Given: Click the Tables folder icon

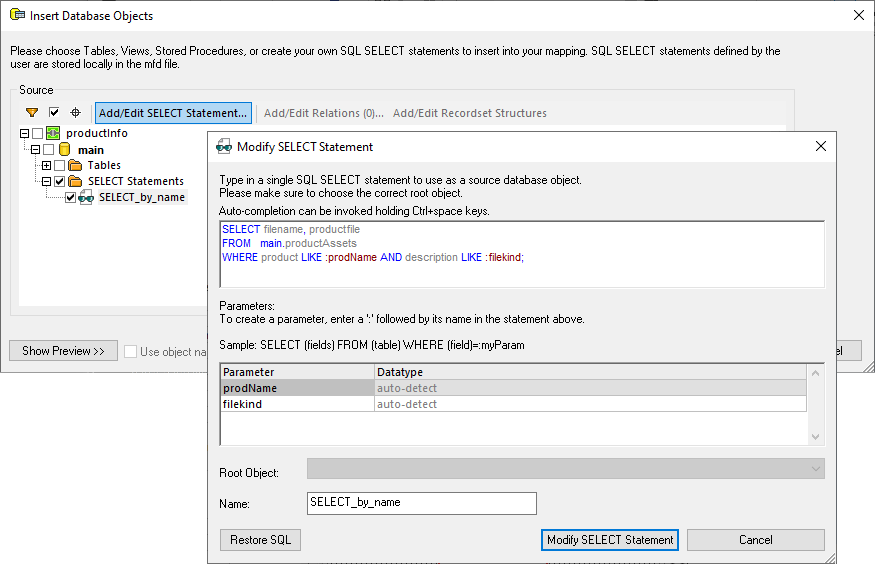Looking at the screenshot, I should point(75,166).
